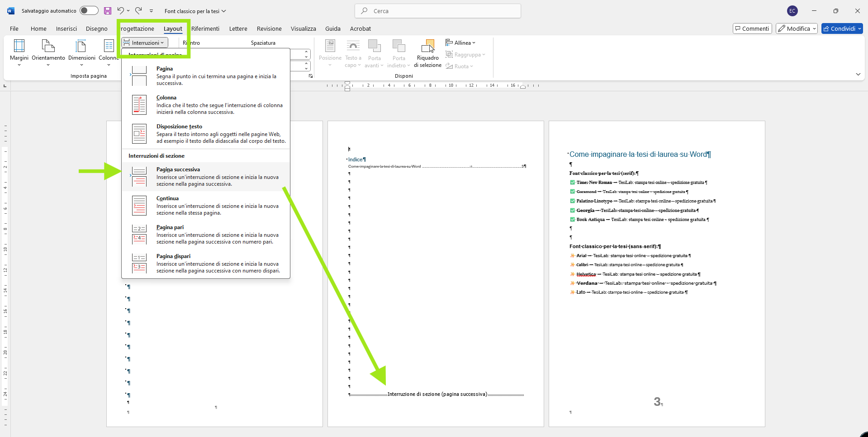Toggle Salvataggio automatico off

(89, 10)
